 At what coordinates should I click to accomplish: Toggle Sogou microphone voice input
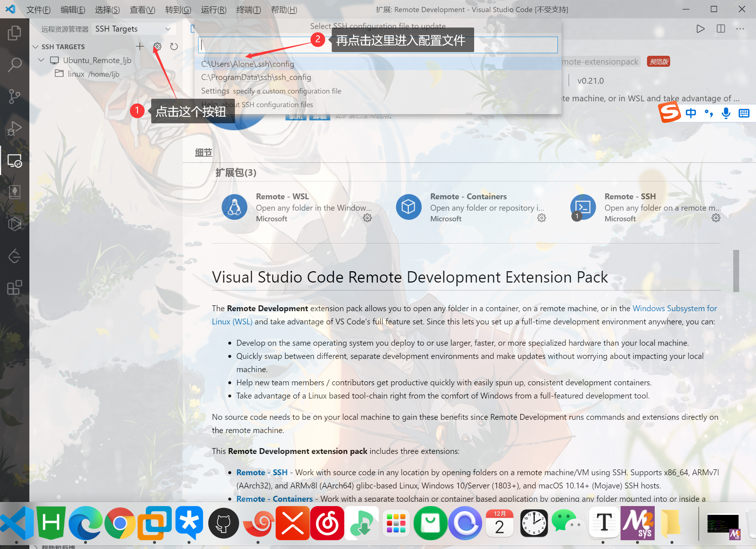click(x=726, y=113)
